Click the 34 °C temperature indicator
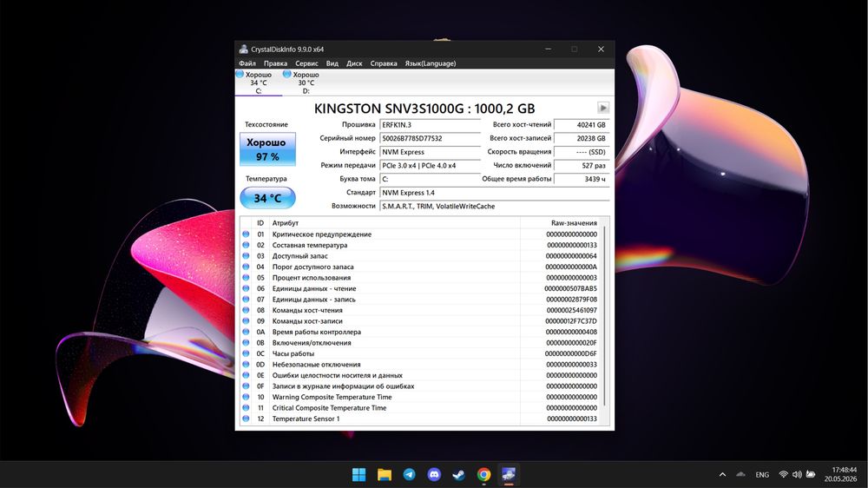The width and height of the screenshot is (868, 488). click(267, 198)
